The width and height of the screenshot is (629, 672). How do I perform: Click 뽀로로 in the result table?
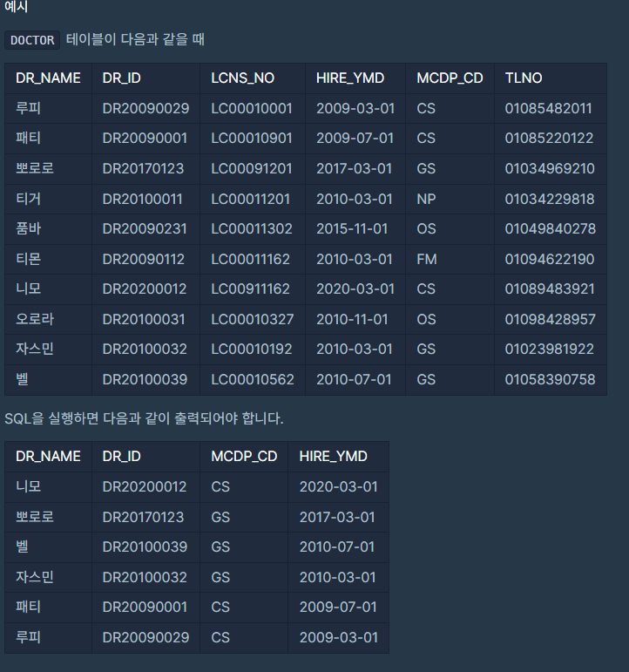click(35, 517)
